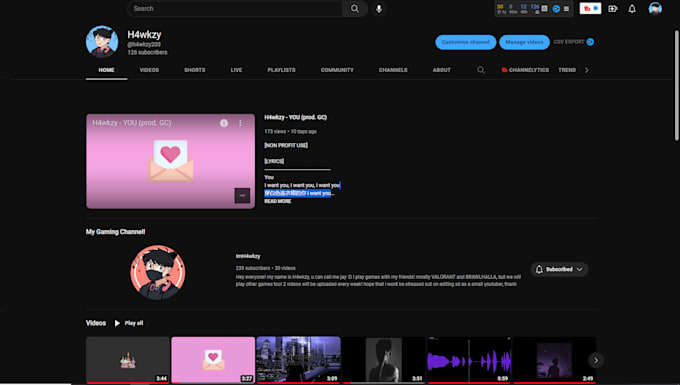
Task: Click the small square icon on featured video corner
Action: [242, 196]
